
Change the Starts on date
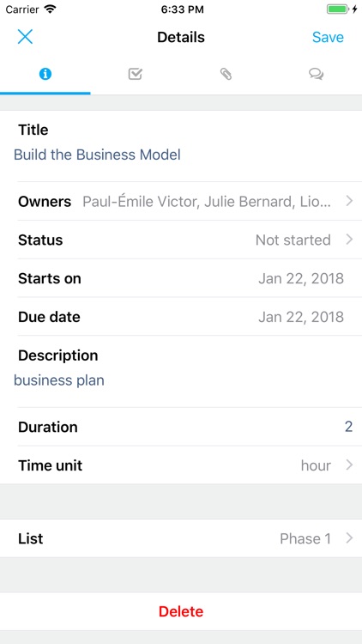tap(301, 278)
